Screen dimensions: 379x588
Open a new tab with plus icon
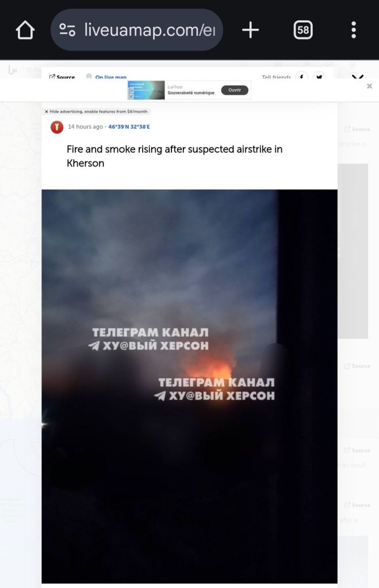(x=250, y=30)
